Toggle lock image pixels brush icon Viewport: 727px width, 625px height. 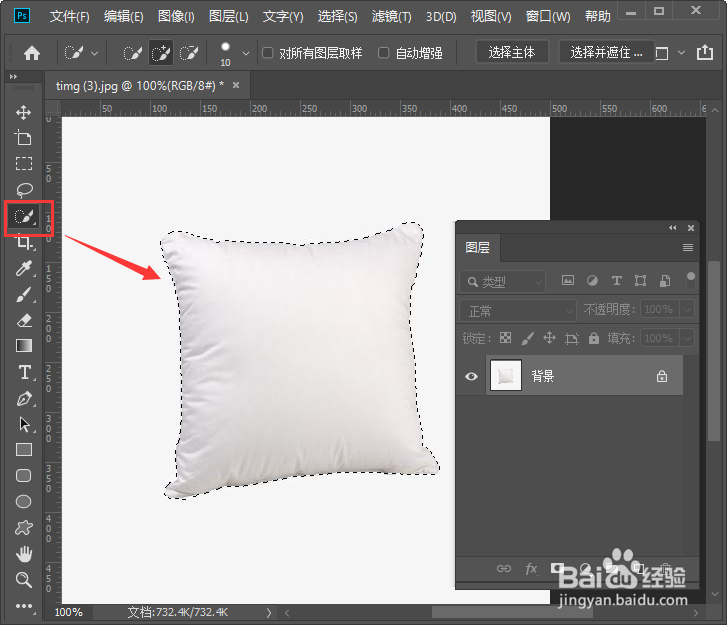[527, 338]
